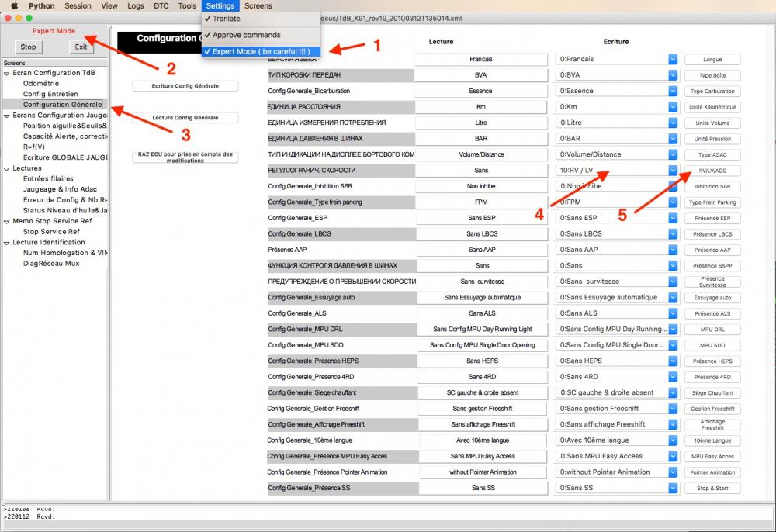This screenshot has width=776, height=532.
Task: Open the Logs menu
Action: (136, 6)
